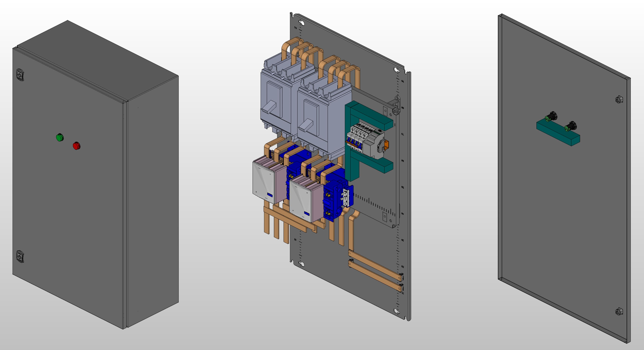Select the blue terminal block beside the right contactor

[336, 197]
